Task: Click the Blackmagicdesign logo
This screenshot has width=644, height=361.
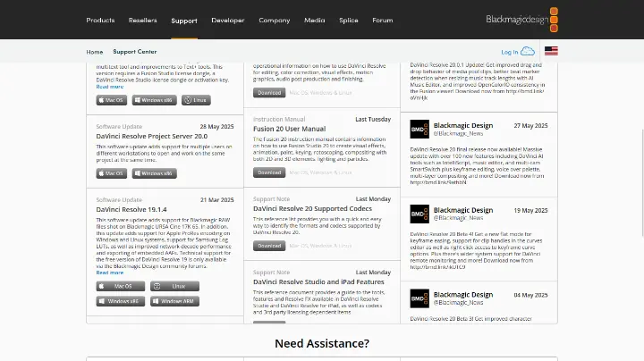Action: click(x=521, y=20)
